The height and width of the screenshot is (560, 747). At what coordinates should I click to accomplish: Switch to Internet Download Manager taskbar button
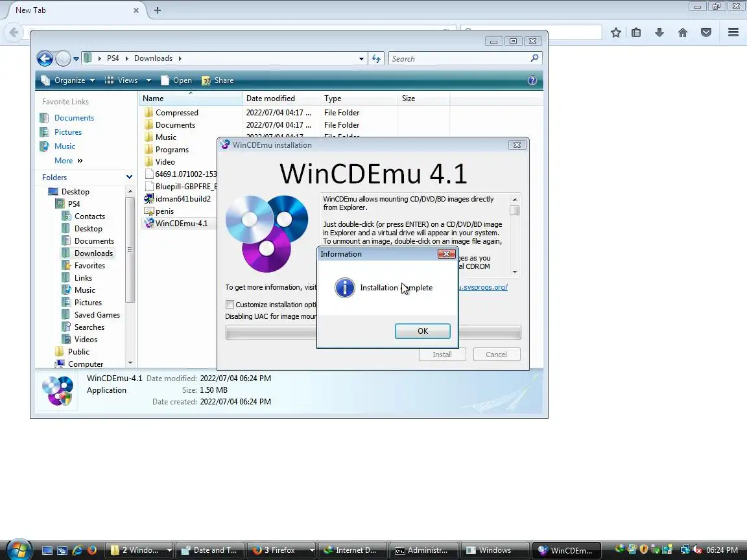point(353,550)
